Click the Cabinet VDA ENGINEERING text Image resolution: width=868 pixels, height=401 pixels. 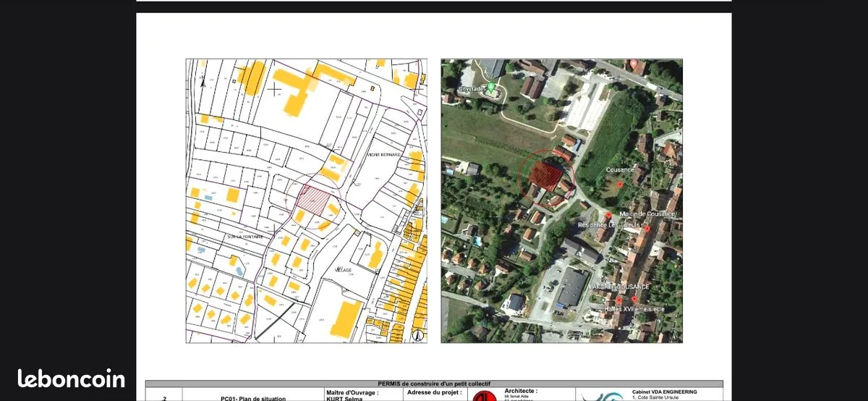pos(665,392)
